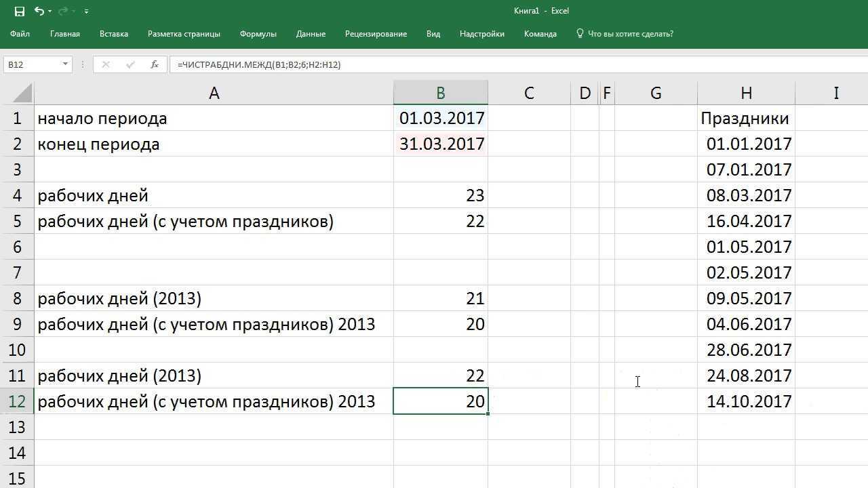The image size is (868, 488).
Task: Select the cell with value 21
Action: 441,298
